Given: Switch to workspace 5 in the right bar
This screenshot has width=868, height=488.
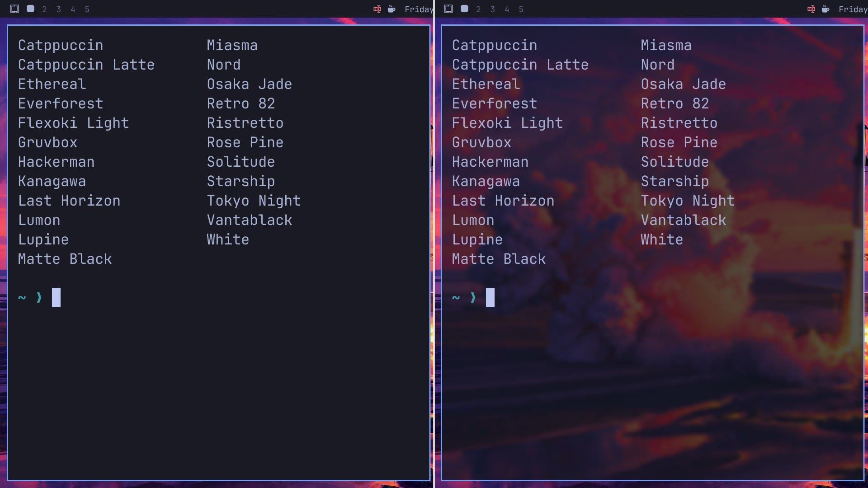Looking at the screenshot, I should click(x=521, y=9).
